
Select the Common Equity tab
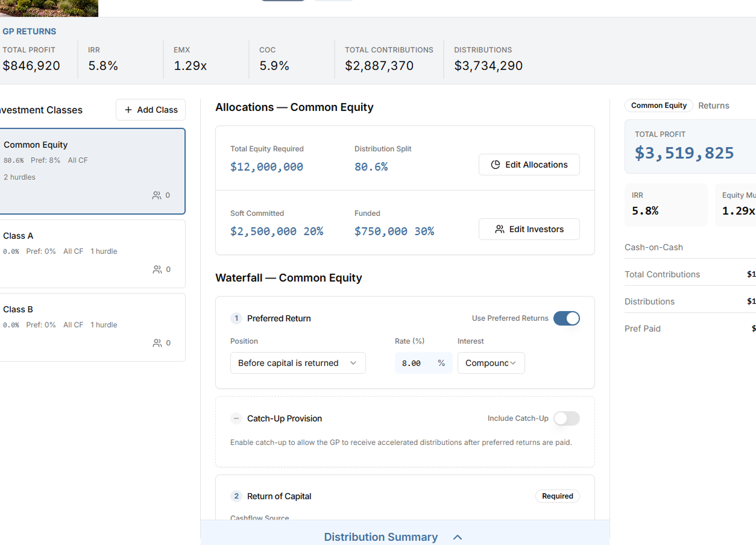coord(658,106)
